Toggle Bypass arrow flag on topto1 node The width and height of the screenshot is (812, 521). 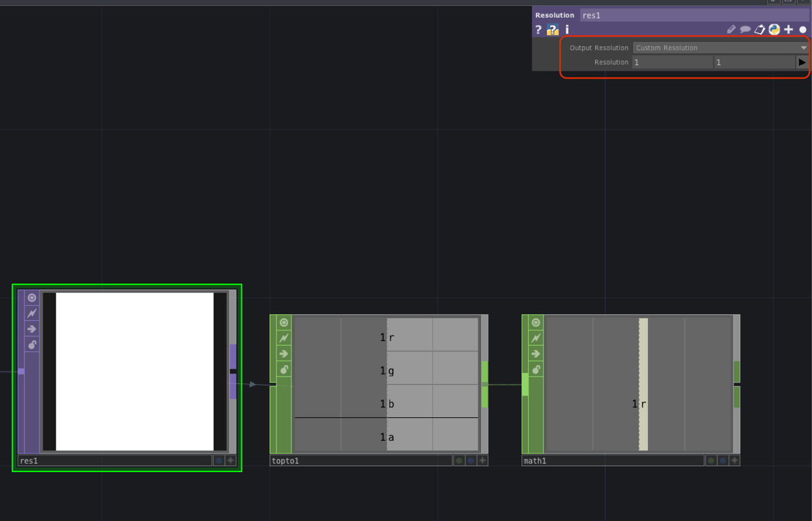[284, 353]
